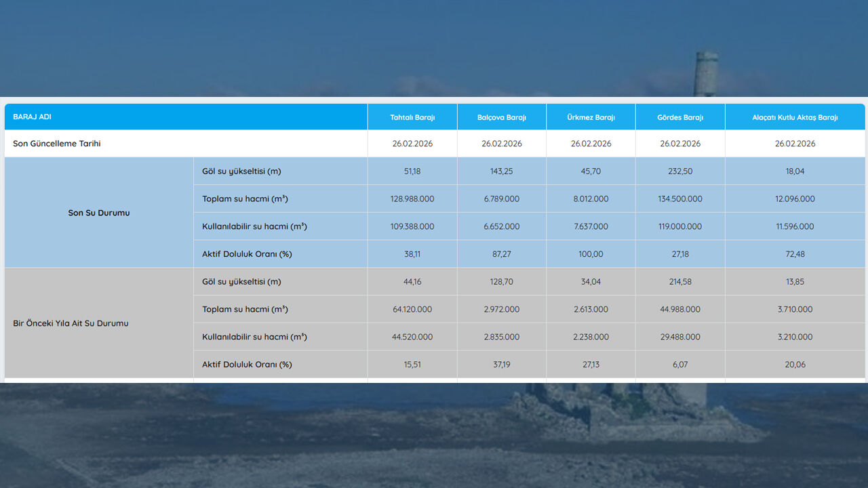Viewport: 868px width, 488px height.
Task: Select Bir Önceki Yıla Ait Su Durumu cell
Action: pos(71,323)
